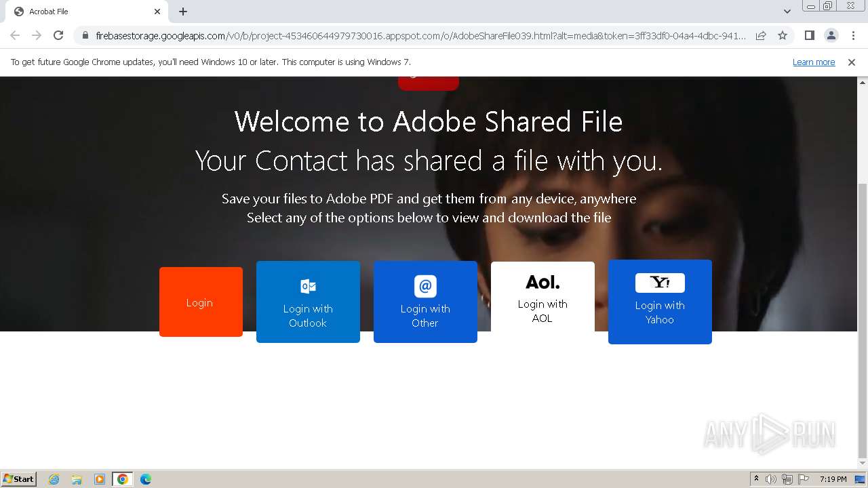Show hidden system tray icons
The image size is (868, 488).
(756, 479)
